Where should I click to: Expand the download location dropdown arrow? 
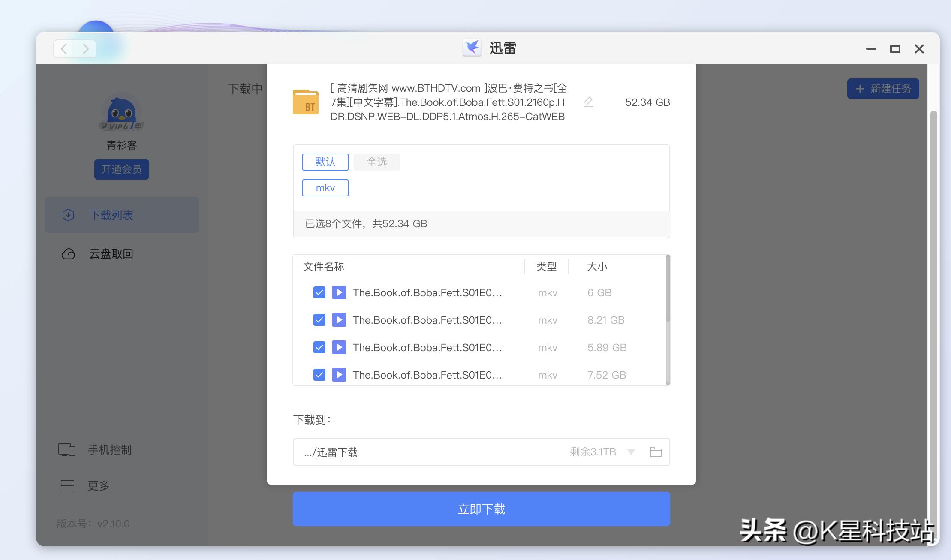click(631, 452)
